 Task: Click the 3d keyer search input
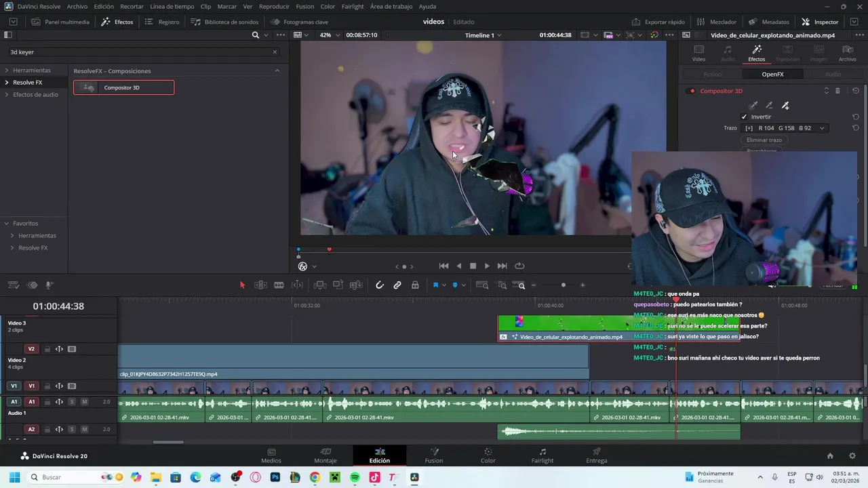tap(139, 52)
